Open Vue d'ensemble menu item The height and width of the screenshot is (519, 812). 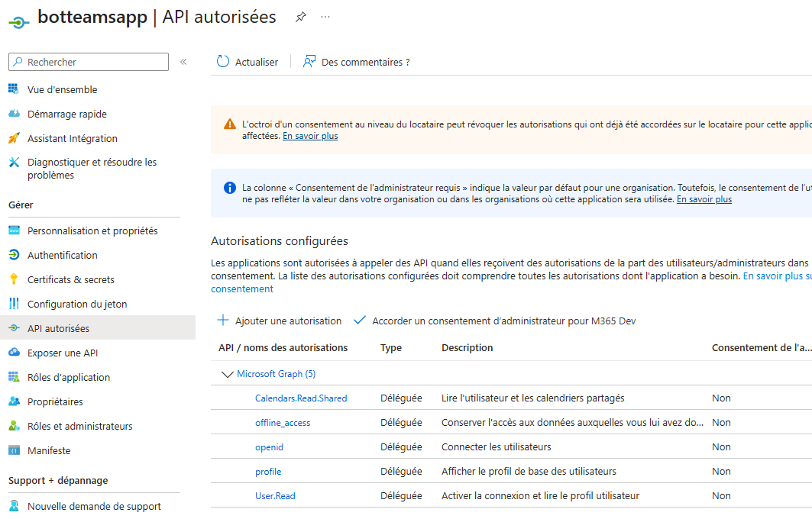(62, 89)
